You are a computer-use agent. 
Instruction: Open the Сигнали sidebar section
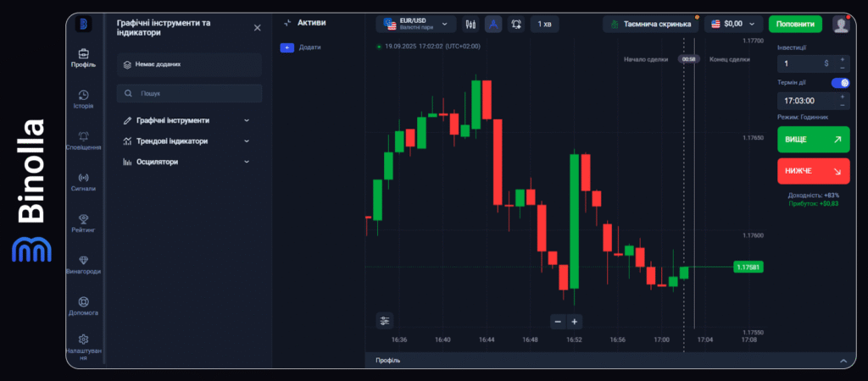tap(84, 183)
